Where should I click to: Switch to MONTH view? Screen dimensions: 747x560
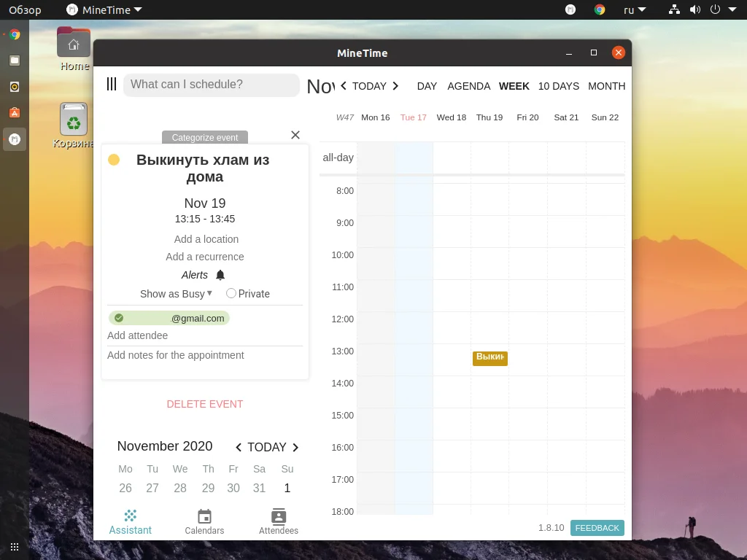(x=606, y=86)
